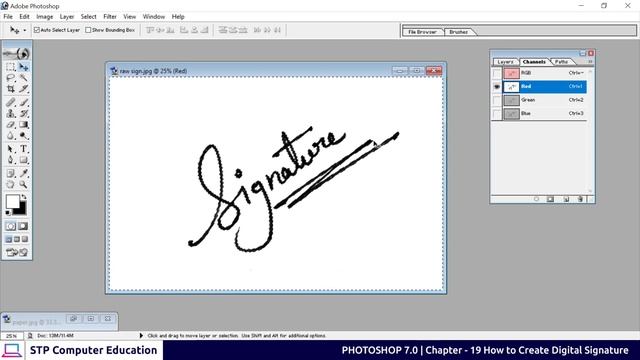Viewport: 640px width, 360px height.
Task: Switch to the Layers tab
Action: (505, 62)
